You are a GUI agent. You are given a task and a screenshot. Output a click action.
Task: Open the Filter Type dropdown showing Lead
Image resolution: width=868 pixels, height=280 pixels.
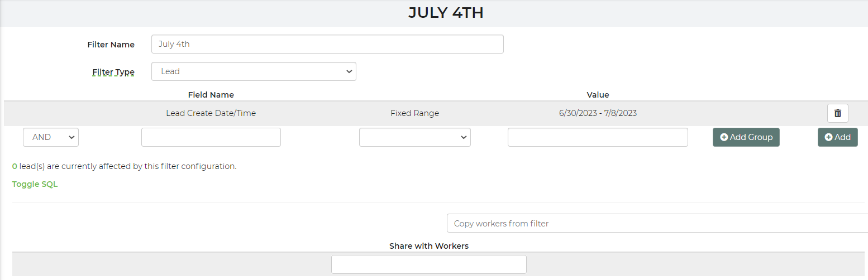(x=254, y=71)
